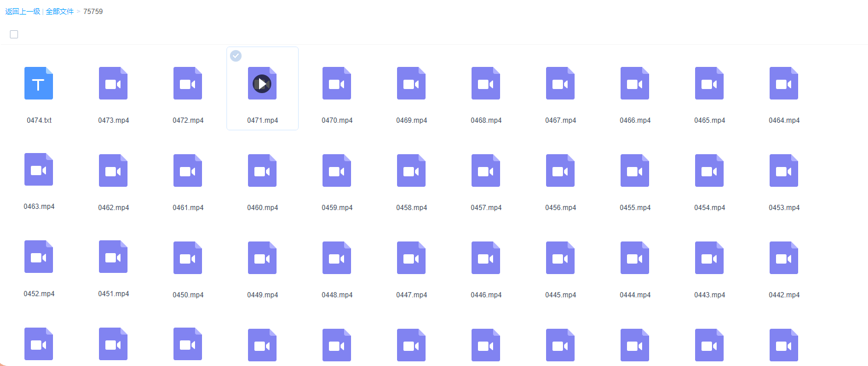Open the 0454.mp4 video icon
The height and width of the screenshot is (366, 868).
coord(709,170)
